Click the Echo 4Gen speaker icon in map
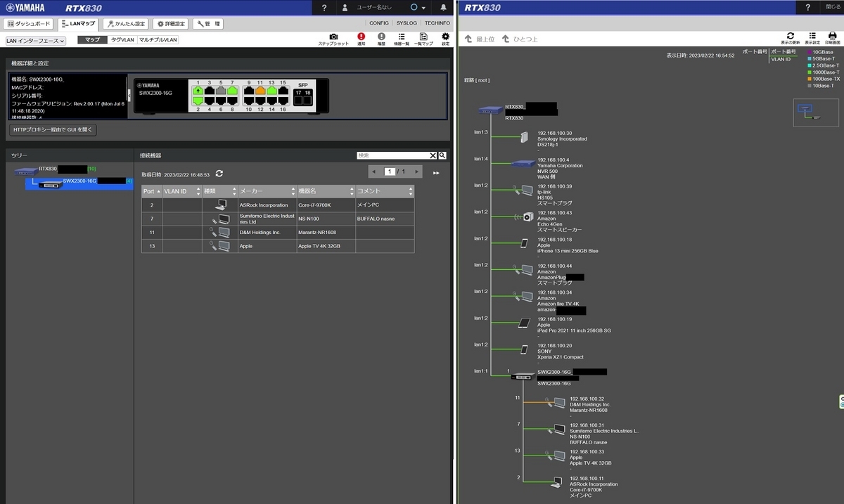Viewport: 844px width, 504px height. (x=527, y=217)
